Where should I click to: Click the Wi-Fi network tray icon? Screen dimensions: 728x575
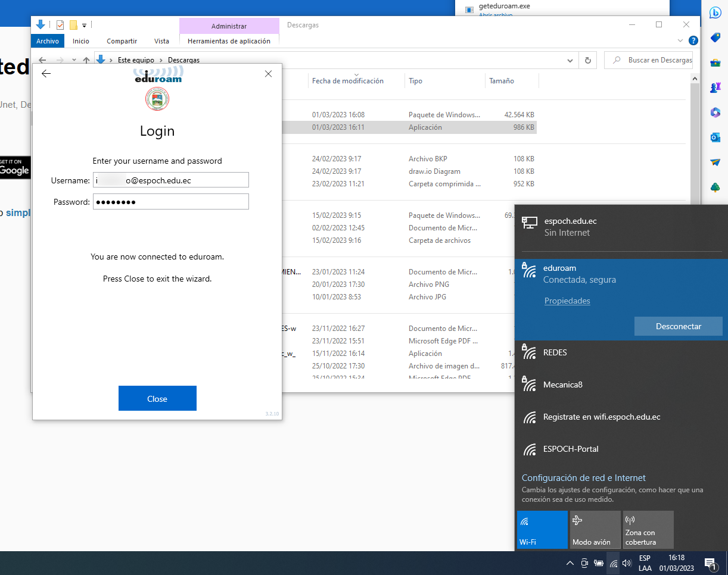pyautogui.click(x=614, y=563)
